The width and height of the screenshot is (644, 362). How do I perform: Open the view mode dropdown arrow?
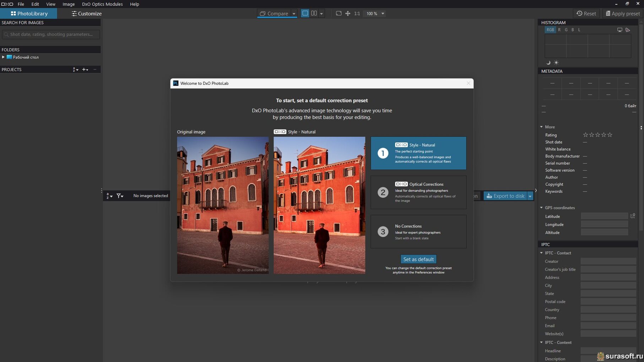321,13
